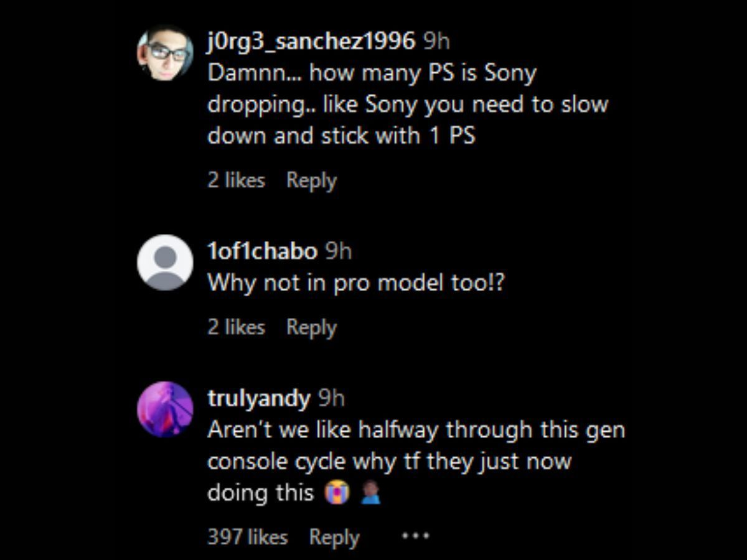This screenshot has height=560, width=747.
Task: Open trulyandy's purple profile picture
Action: coord(165,409)
